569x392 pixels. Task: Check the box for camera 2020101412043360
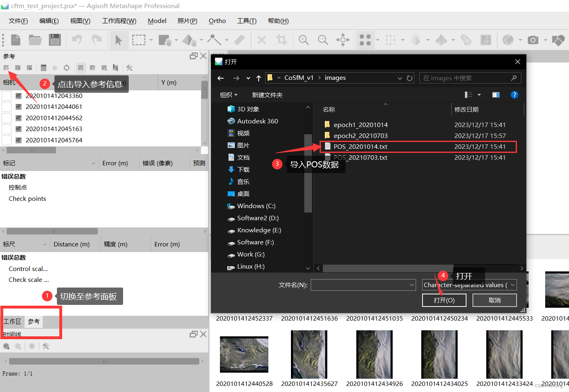pyautogui.click(x=6, y=96)
